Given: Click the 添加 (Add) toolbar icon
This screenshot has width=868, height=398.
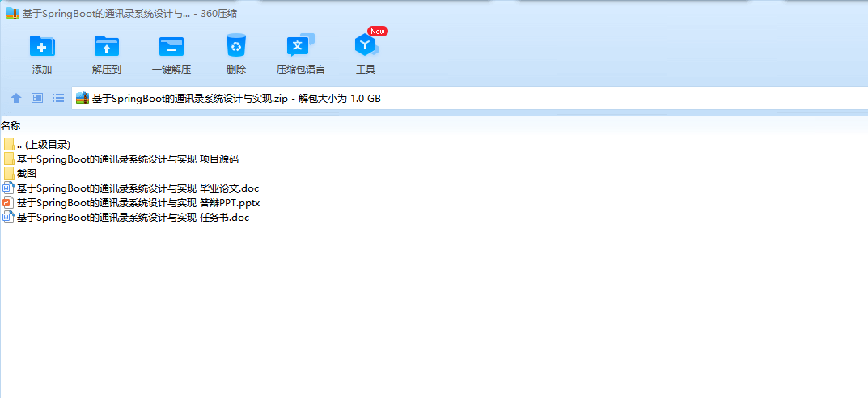Looking at the screenshot, I should 42,46.
